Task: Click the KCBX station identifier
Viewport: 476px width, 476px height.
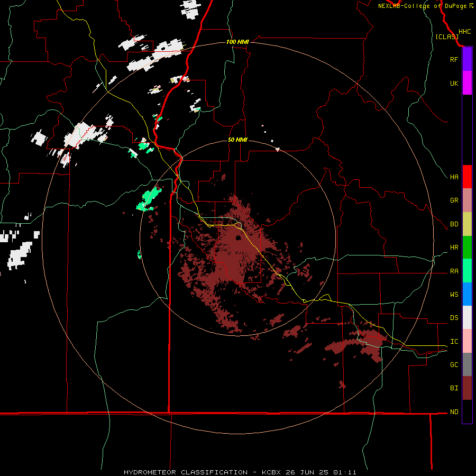Action: pyautogui.click(x=271, y=472)
